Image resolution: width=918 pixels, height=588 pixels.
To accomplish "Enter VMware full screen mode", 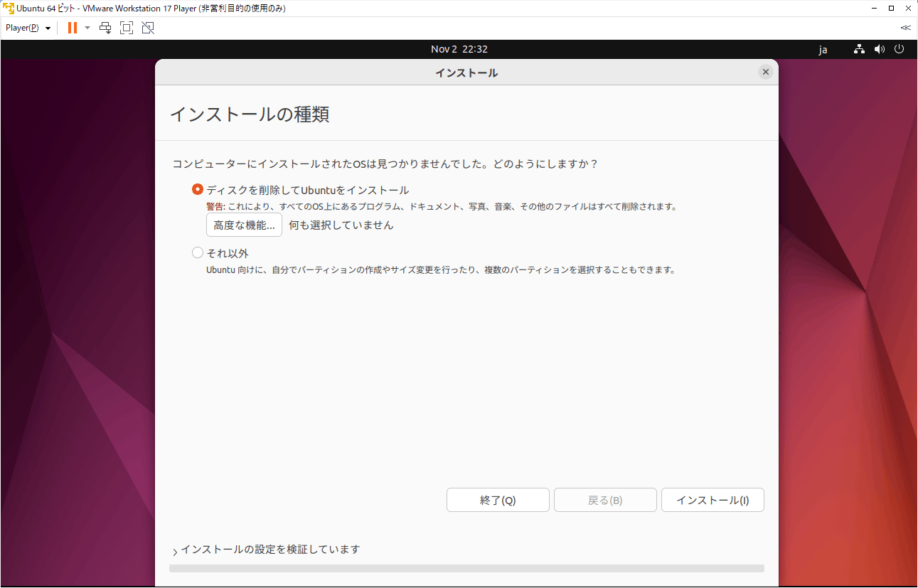I will pyautogui.click(x=127, y=28).
